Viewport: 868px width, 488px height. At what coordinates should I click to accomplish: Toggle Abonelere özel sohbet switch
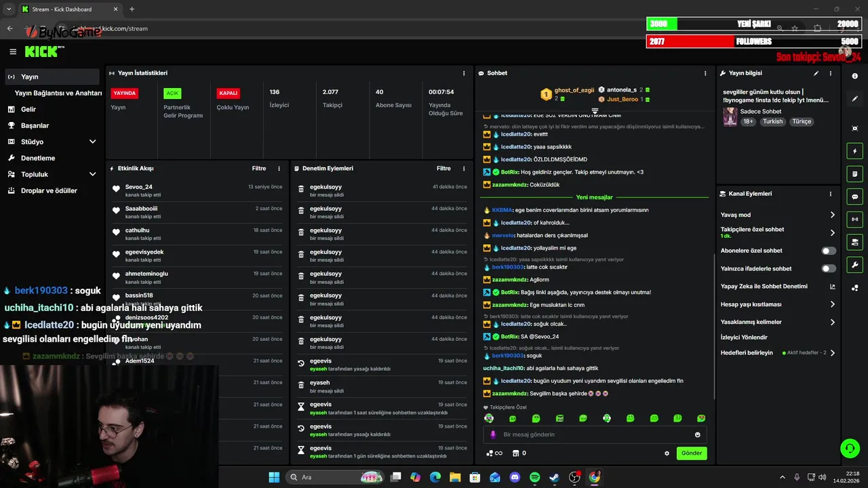point(829,251)
